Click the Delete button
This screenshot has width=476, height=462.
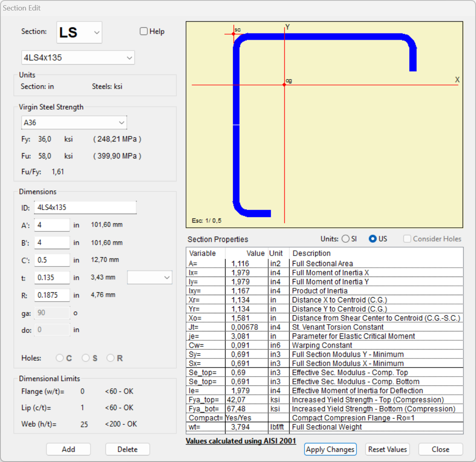127,449
